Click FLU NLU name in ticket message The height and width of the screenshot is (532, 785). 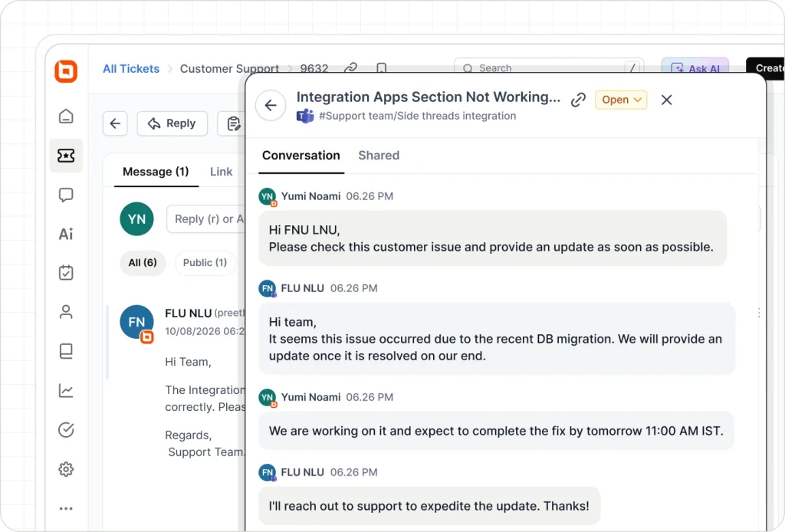[189, 314]
